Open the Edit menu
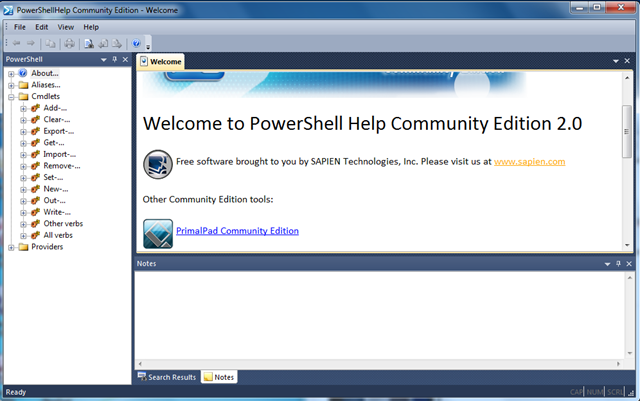Image resolution: width=640 pixels, height=401 pixels. pos(41,27)
